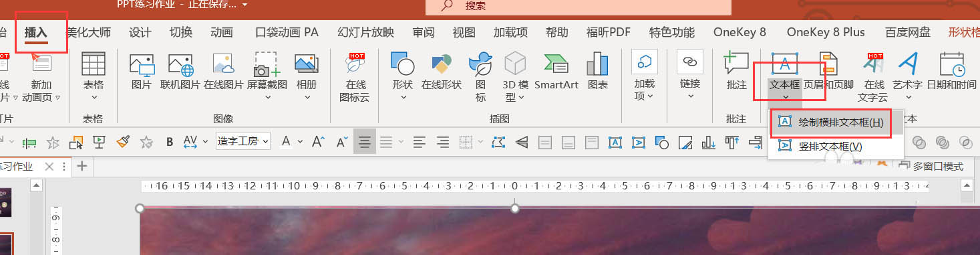Click the vertical text box quick-access icon

tap(639, 142)
